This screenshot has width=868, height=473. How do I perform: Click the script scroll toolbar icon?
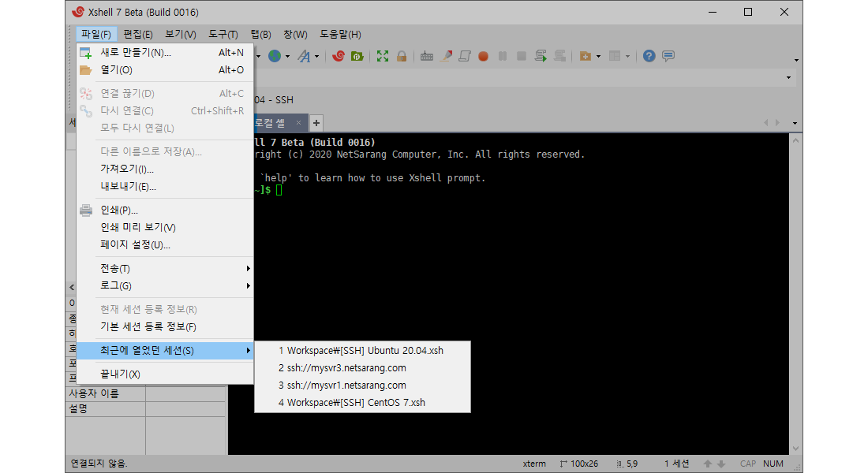[465, 56]
